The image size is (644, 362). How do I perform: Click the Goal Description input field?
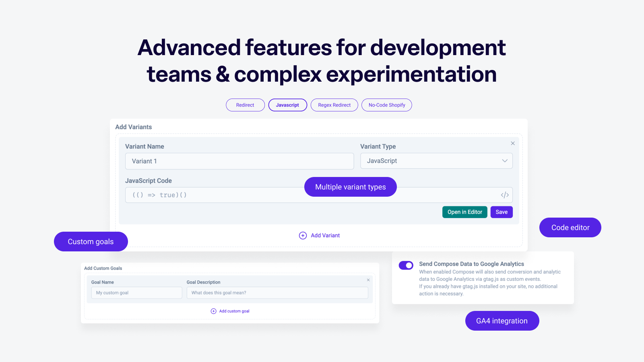point(277,292)
